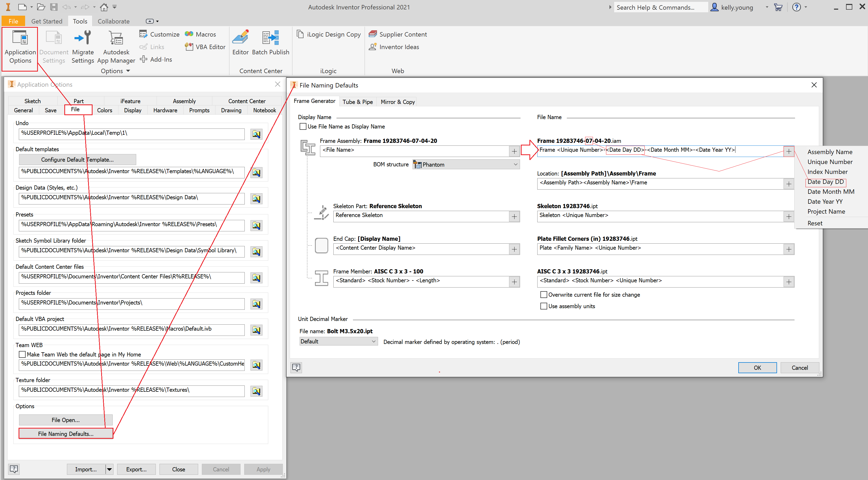Screen dimensions: 868x480
Task: Expand the Options panel dropdown in ribbon
Action: coord(128,71)
